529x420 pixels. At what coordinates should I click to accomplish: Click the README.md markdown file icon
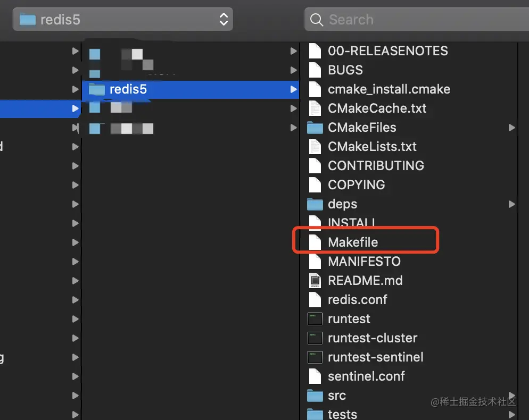pos(315,281)
